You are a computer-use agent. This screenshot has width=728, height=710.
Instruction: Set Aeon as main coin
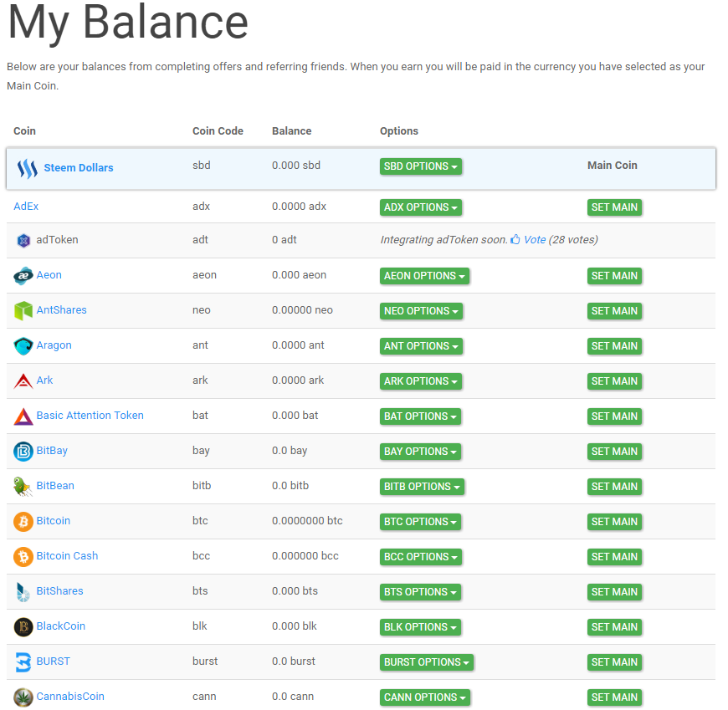point(614,276)
